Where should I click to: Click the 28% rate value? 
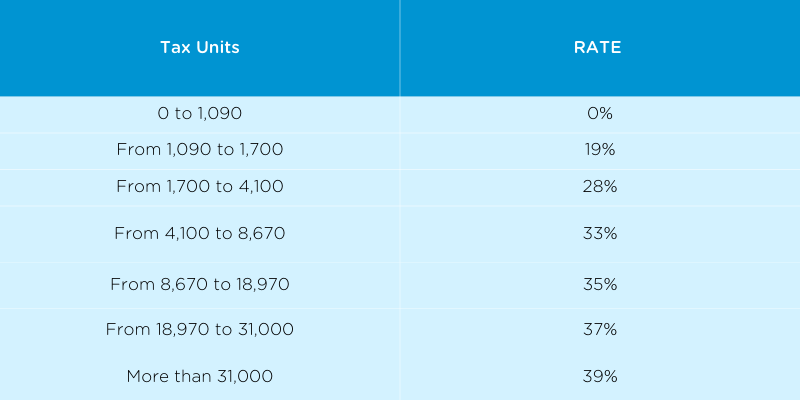[600, 186]
